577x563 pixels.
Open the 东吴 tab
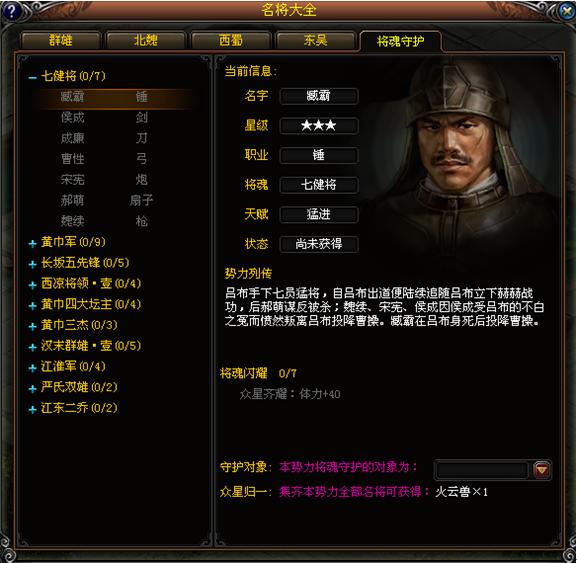coord(315,40)
